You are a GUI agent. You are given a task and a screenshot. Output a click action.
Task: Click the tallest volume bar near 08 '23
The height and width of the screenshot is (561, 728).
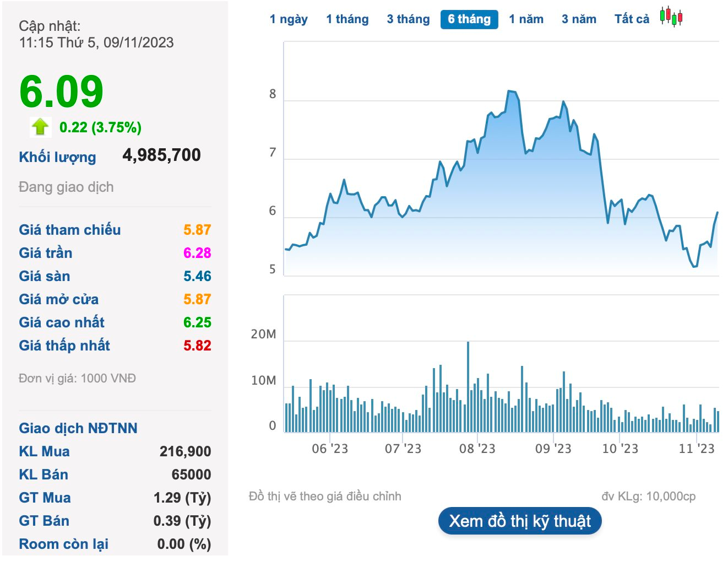tap(468, 387)
